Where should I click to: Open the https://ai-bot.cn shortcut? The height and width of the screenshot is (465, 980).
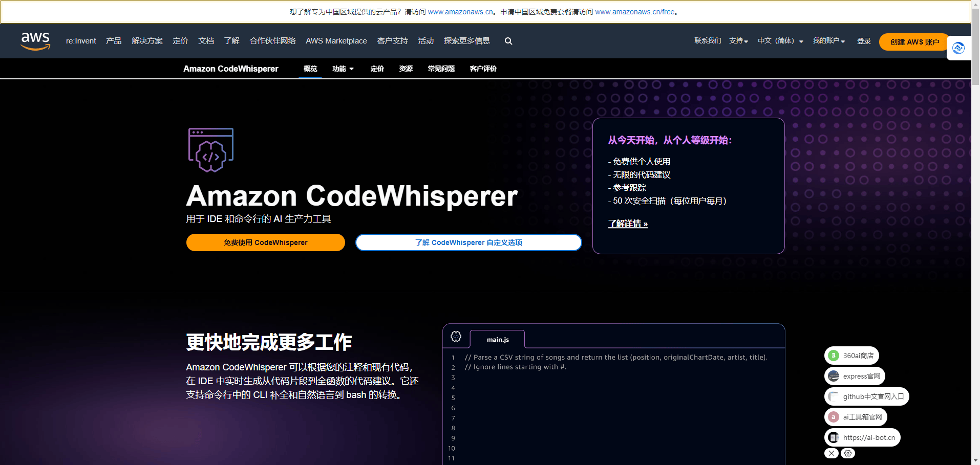click(x=862, y=437)
